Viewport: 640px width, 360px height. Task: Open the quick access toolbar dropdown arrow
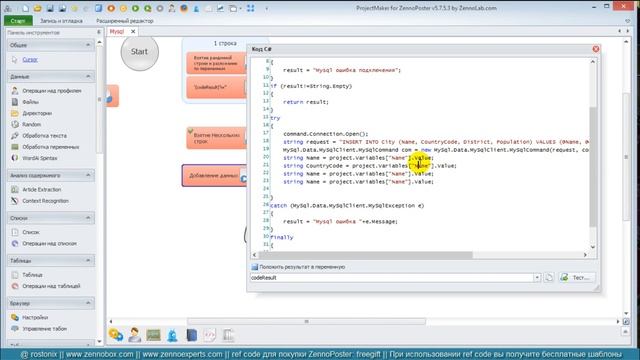tap(267, 8)
